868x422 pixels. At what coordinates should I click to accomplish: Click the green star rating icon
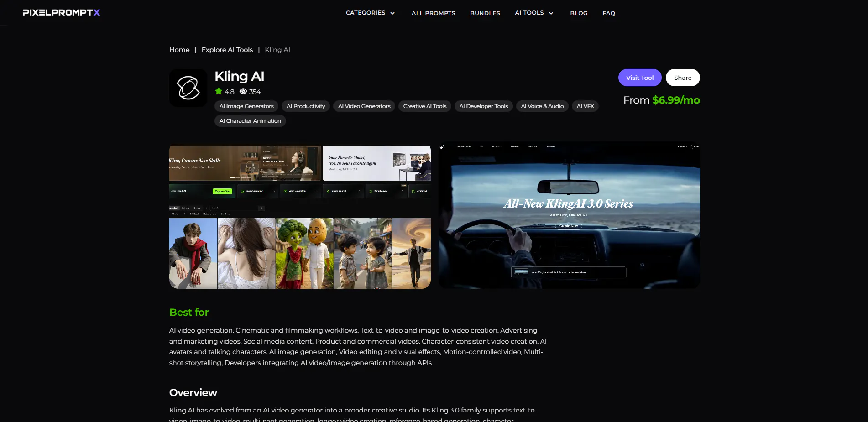[219, 91]
